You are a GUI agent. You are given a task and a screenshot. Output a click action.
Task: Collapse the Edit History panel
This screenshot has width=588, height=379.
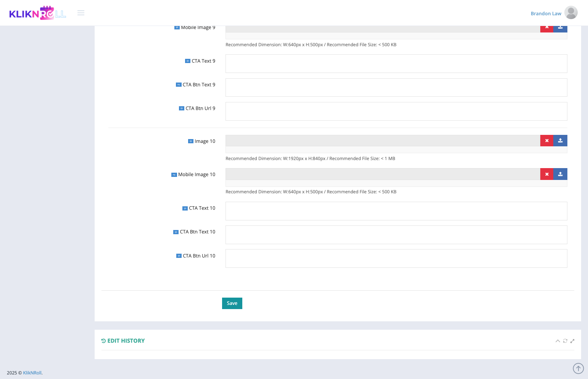tap(558, 341)
